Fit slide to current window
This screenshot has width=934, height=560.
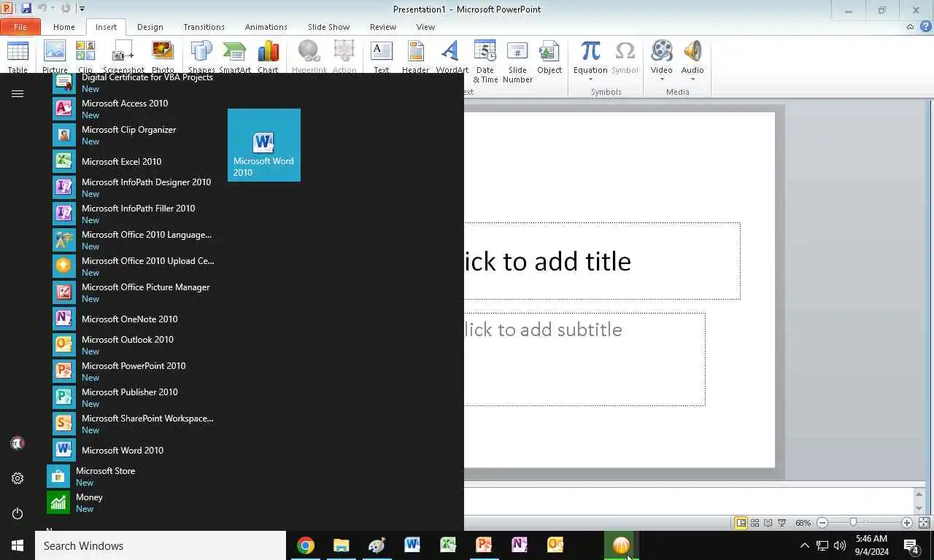click(924, 523)
